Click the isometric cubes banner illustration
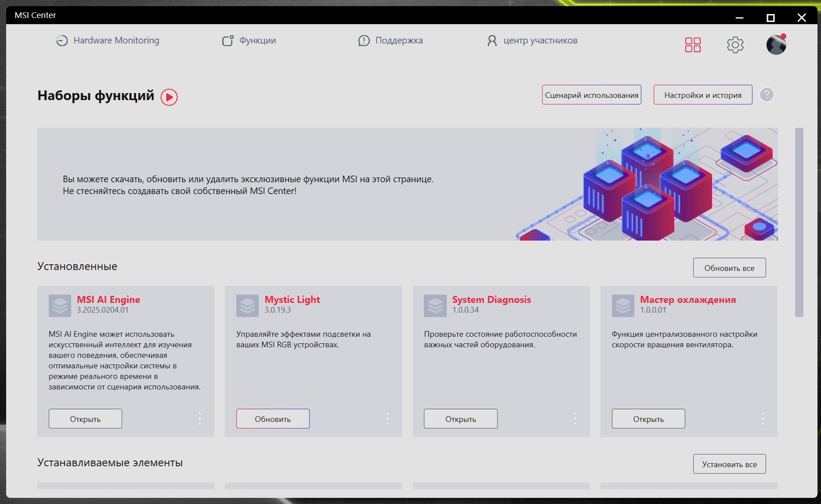821x504 pixels. pos(647,184)
